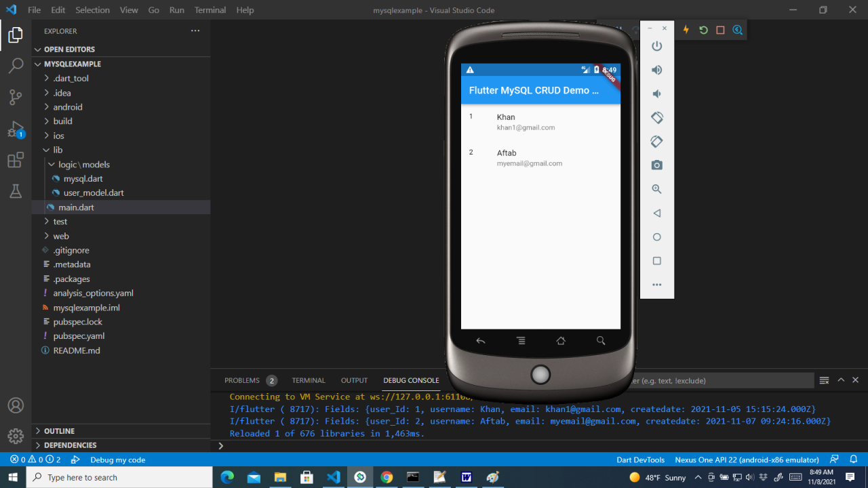Switch to the TERMINAL tab
This screenshot has height=488, width=868.
click(309, 380)
